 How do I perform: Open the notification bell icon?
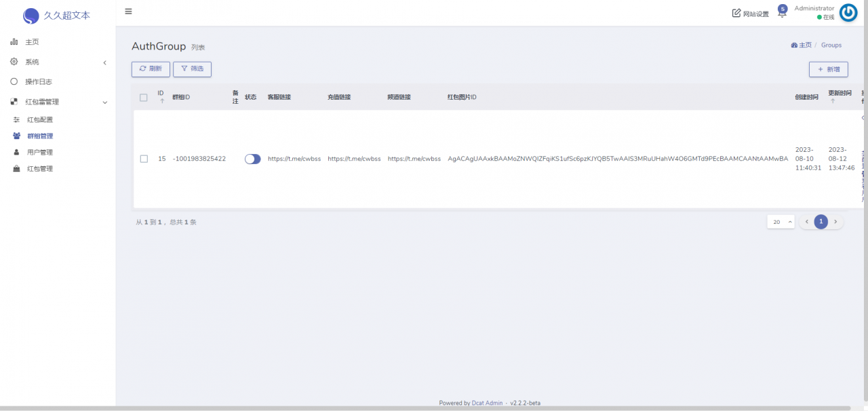[782, 12]
